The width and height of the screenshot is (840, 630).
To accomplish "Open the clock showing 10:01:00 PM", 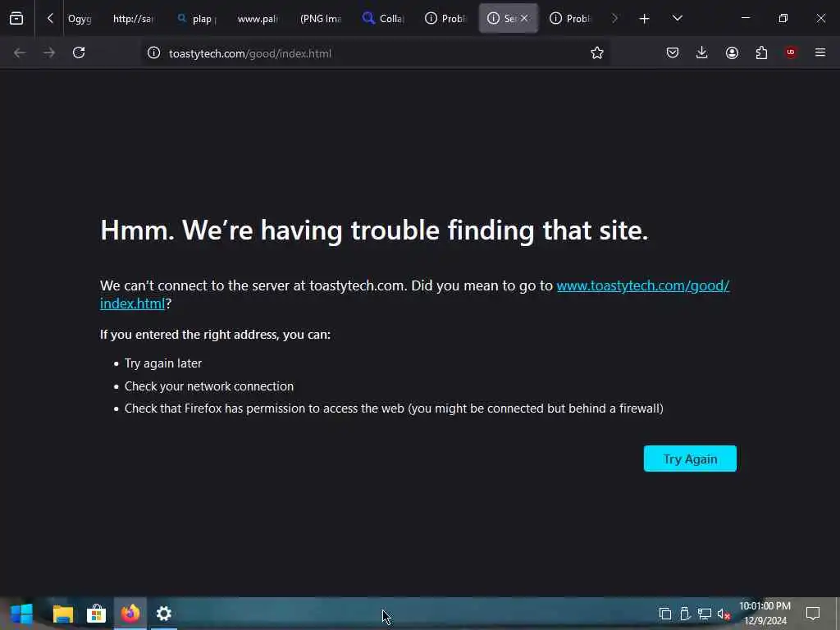I will pos(765,614).
